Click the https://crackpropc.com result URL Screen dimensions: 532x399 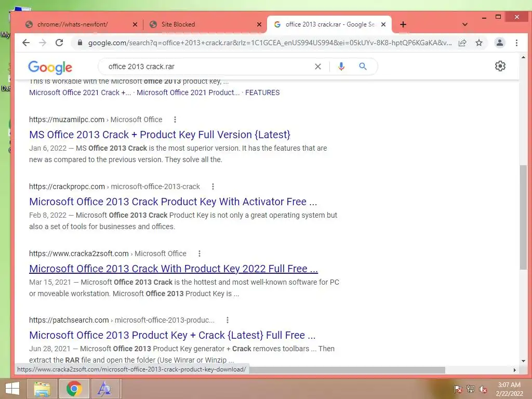[x=67, y=187]
